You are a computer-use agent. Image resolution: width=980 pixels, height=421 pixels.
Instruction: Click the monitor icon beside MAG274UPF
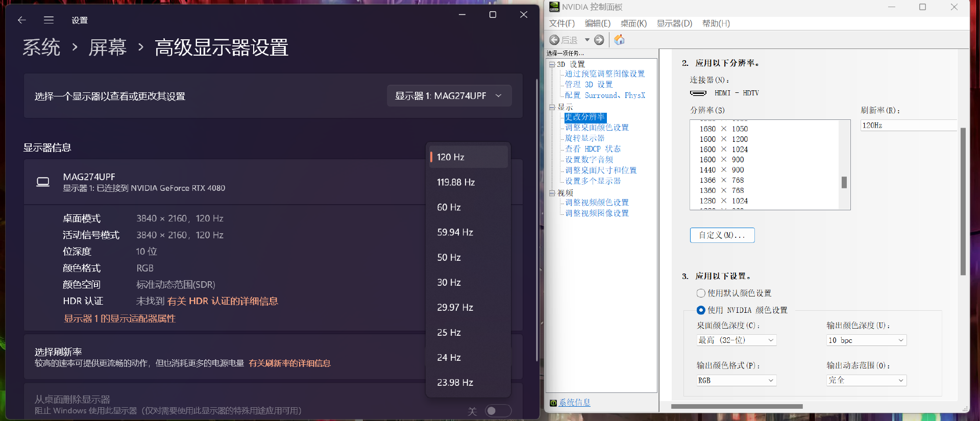43,182
